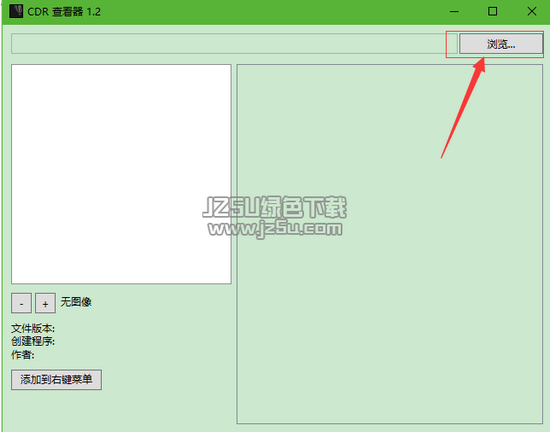The image size is (550, 432).
Task: Zoom in with the plus button
Action: pyautogui.click(x=45, y=303)
